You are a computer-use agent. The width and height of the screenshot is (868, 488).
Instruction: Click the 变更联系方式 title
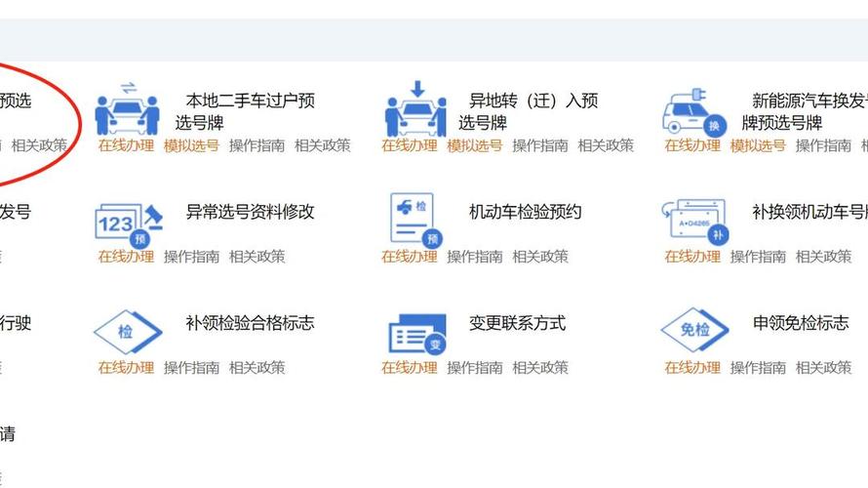518,322
